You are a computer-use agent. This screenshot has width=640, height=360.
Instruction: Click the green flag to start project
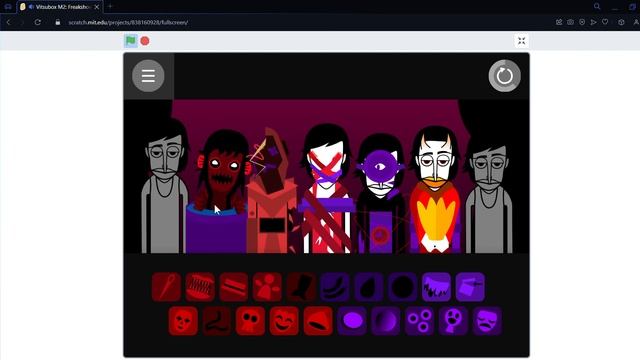point(131,41)
